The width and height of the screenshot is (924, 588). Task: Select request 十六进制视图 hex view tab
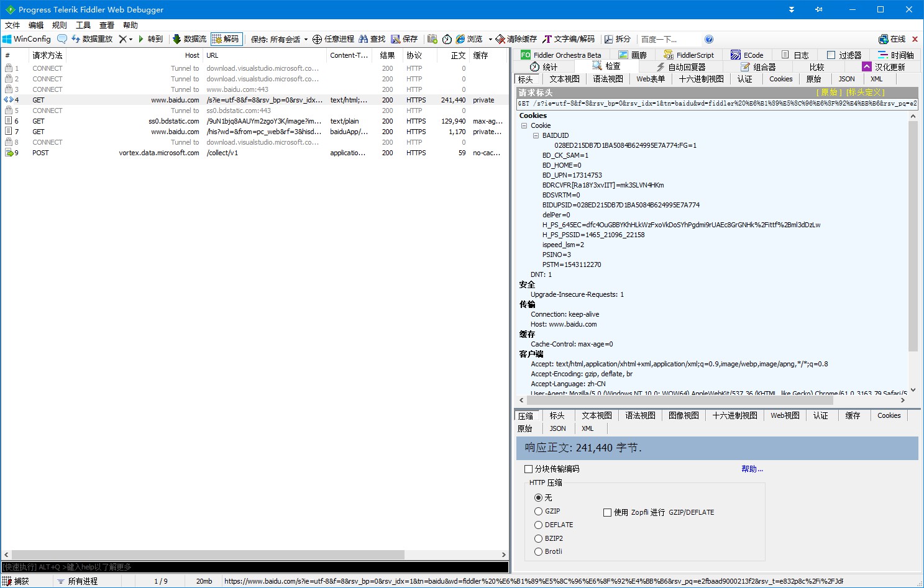coord(702,79)
